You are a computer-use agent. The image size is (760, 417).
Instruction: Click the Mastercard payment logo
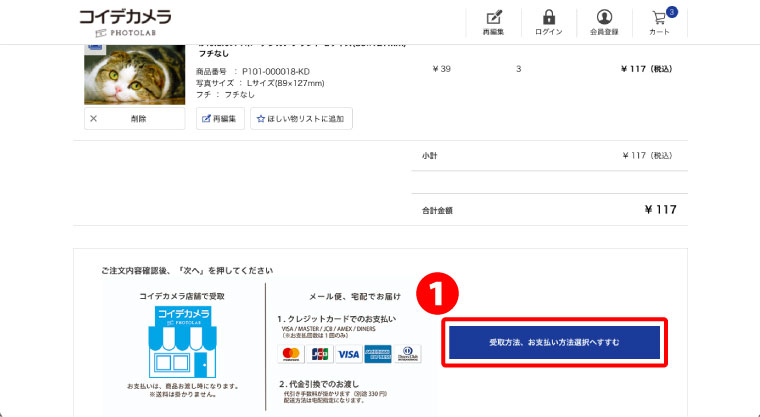[x=291, y=354]
